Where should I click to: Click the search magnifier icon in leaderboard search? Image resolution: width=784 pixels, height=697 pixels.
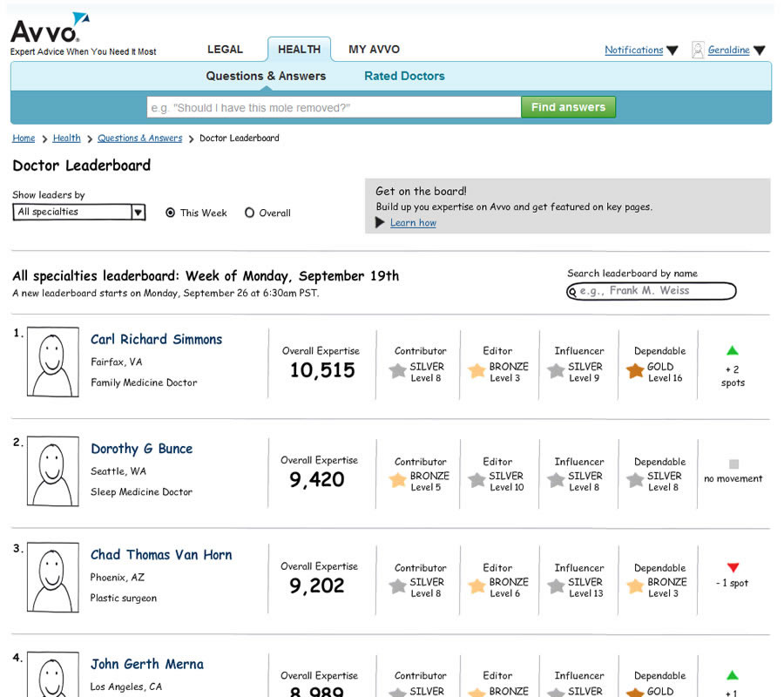pyautogui.click(x=573, y=292)
